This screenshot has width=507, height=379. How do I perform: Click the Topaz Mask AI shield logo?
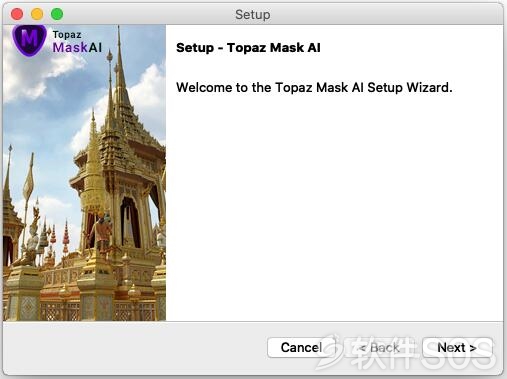[x=29, y=40]
